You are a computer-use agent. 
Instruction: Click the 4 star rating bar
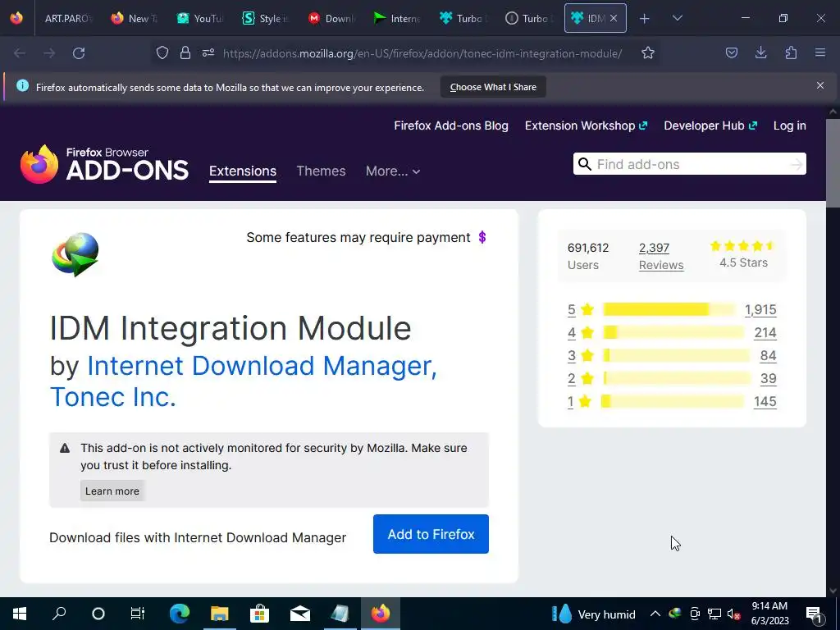(673, 332)
